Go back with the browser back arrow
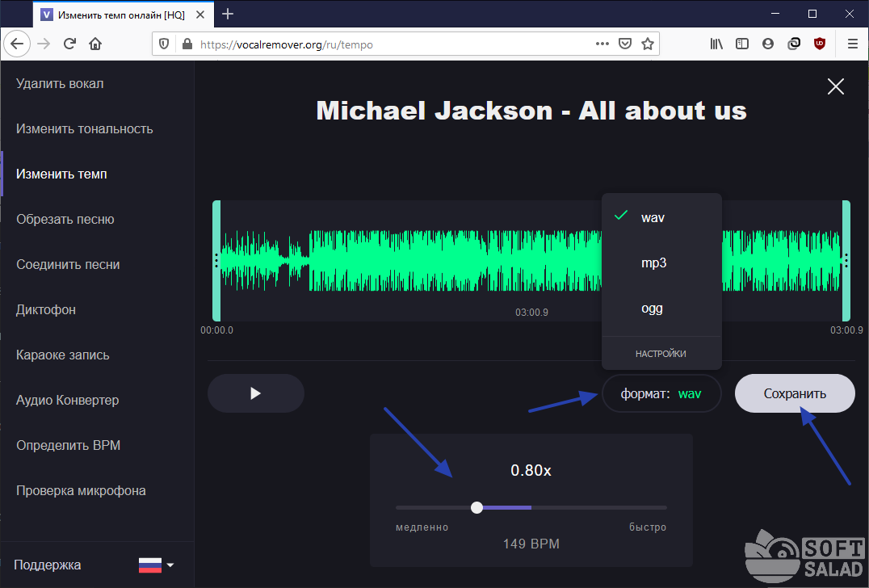This screenshot has height=588, width=869. 17,44
